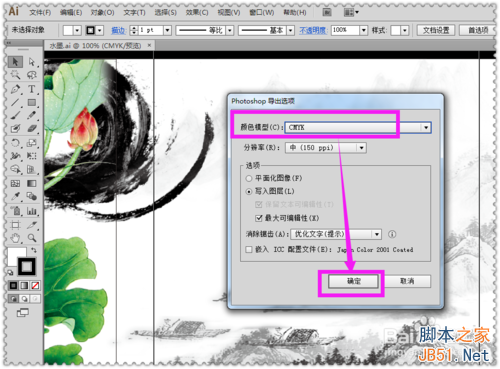Select the Gradient tool
Viewport: 500px width, 369px height.
point(32,183)
